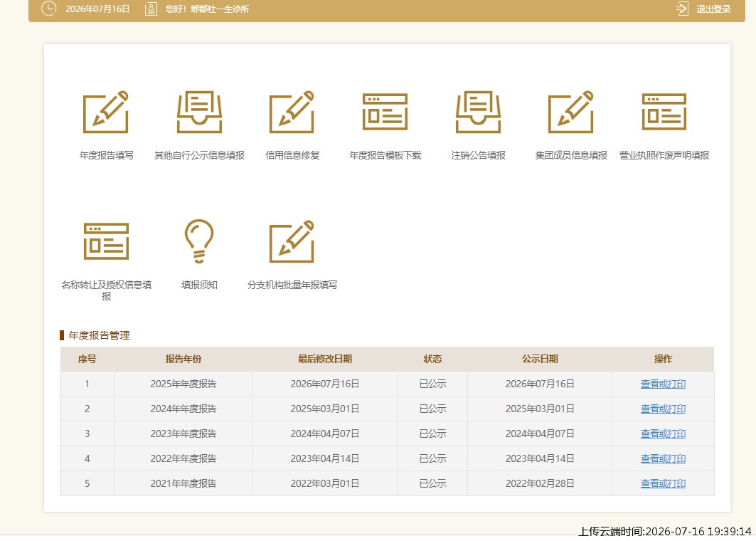This screenshot has height=541, width=756.
Task: View or print the 2025 annual report
Action: pyautogui.click(x=663, y=384)
